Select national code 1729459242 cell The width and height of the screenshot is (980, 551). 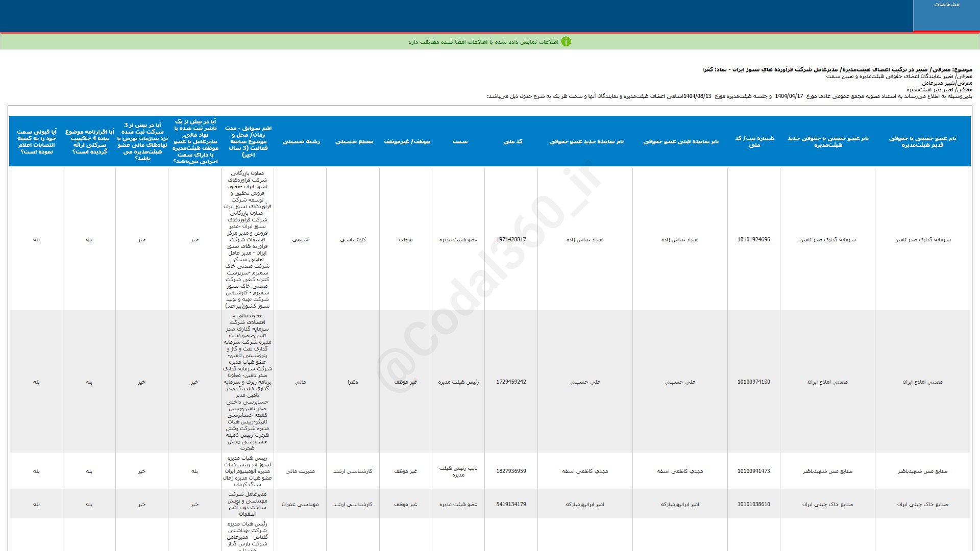[x=511, y=382]
